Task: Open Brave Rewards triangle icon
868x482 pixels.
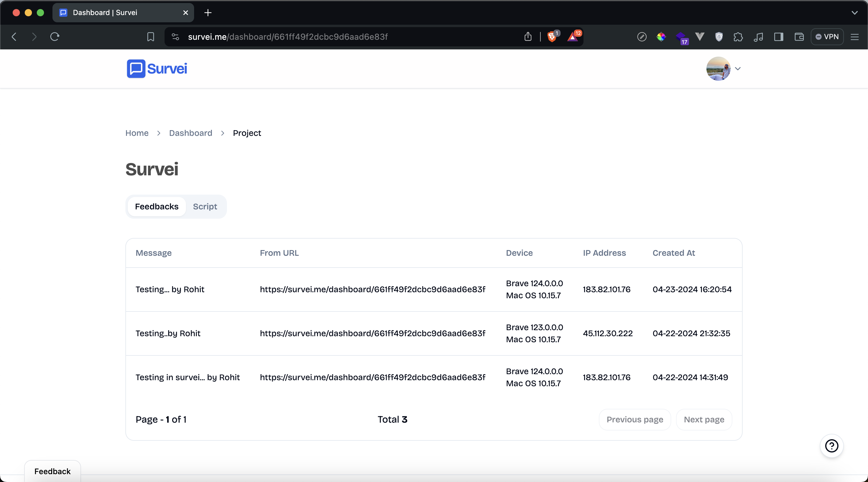Action: (573, 36)
